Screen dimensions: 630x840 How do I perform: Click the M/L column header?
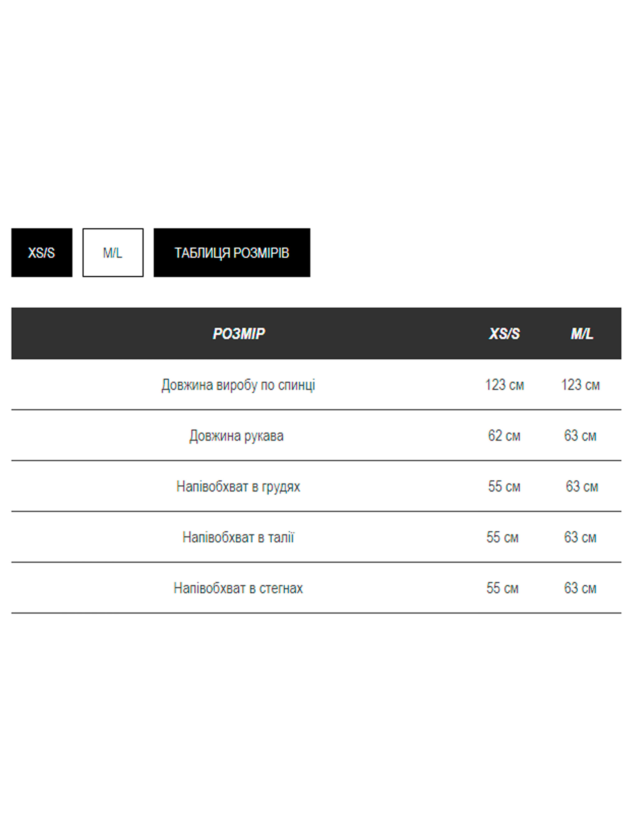pos(582,334)
